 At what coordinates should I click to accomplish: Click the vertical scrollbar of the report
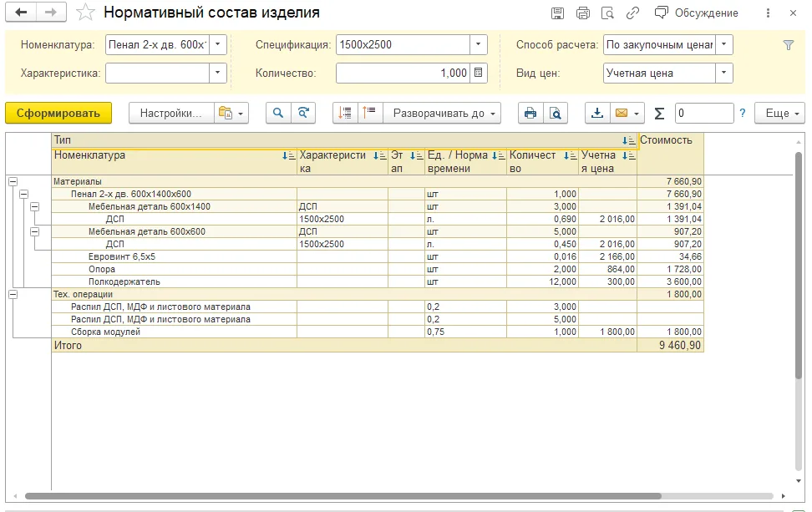coord(799,266)
